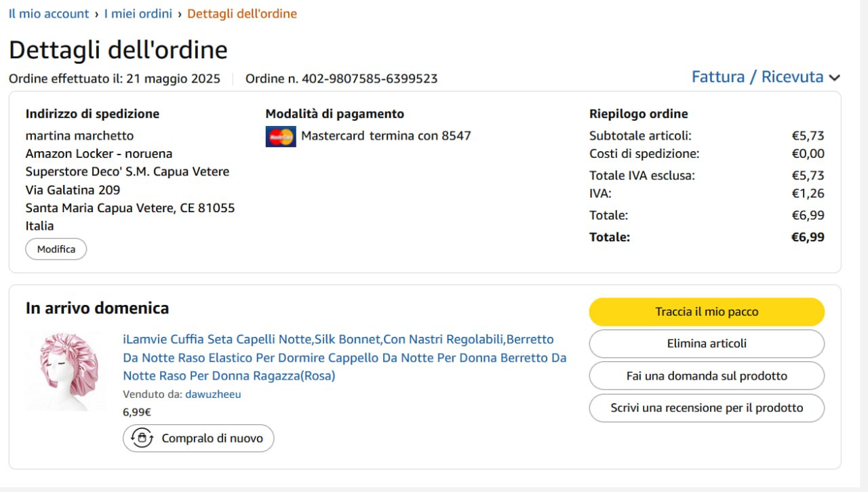Open the iLamvie Cuffia Seta product title link
The height and width of the screenshot is (492, 868).
(344, 357)
